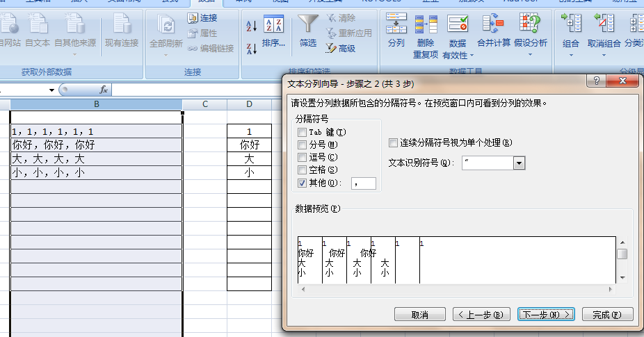Click the 完成 finish button
This screenshot has width=644, height=337.
tap(606, 314)
